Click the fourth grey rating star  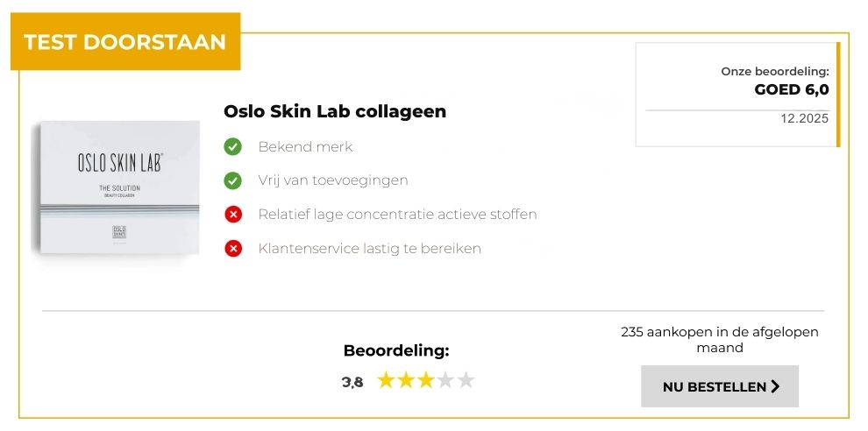pos(445,380)
